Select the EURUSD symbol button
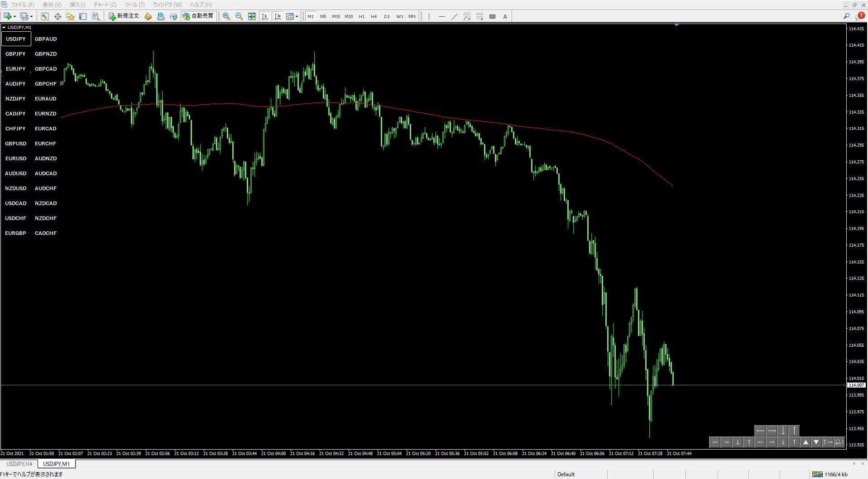868x479 pixels. coord(16,158)
